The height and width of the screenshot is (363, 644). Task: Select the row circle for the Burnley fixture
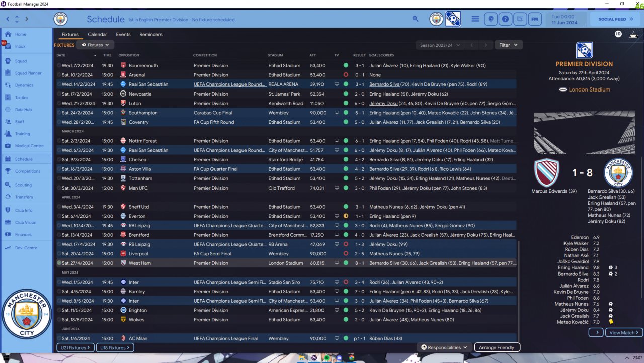(59, 291)
